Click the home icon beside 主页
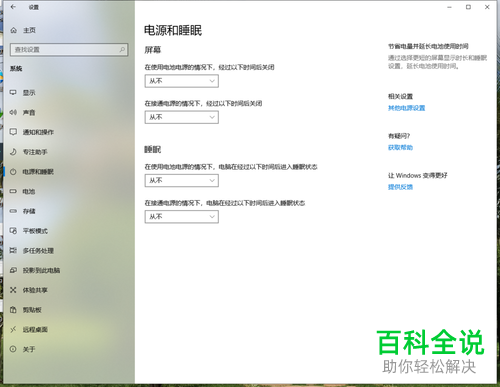 pyautogui.click(x=14, y=30)
